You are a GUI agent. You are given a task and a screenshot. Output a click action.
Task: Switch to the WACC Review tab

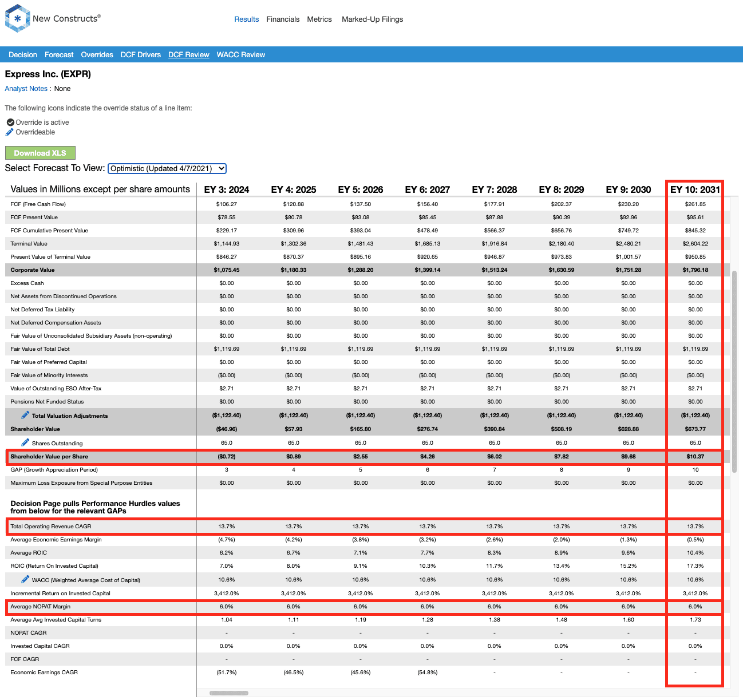tap(241, 55)
